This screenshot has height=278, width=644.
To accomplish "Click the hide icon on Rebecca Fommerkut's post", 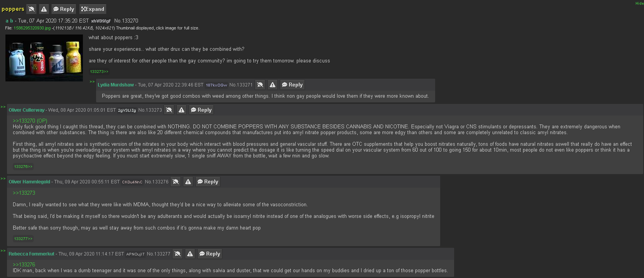I will coord(177,254).
